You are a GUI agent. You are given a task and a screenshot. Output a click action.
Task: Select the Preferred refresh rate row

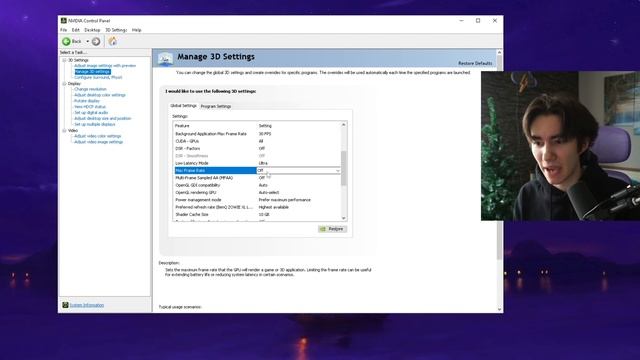pyautogui.click(x=257, y=207)
